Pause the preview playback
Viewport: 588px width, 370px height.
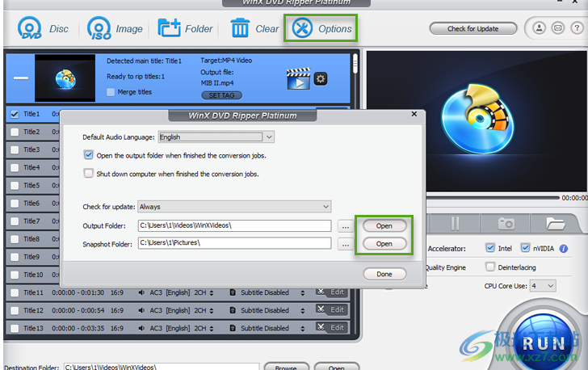click(455, 223)
